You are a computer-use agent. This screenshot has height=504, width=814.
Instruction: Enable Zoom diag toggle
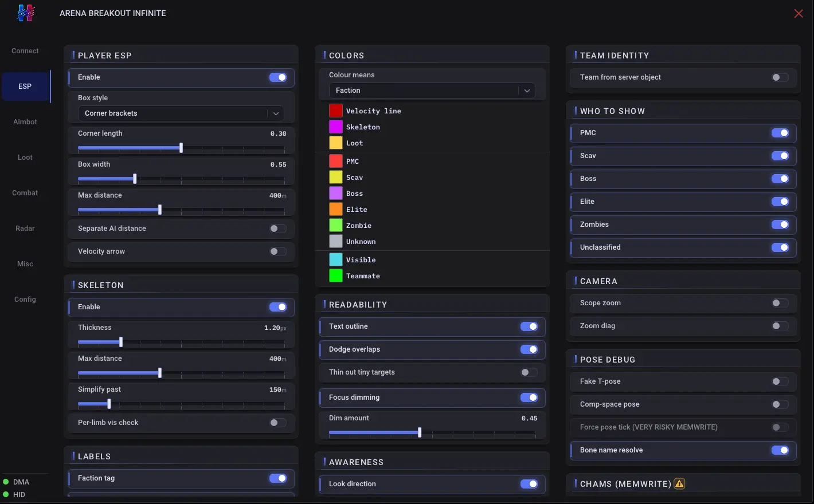pyautogui.click(x=780, y=326)
